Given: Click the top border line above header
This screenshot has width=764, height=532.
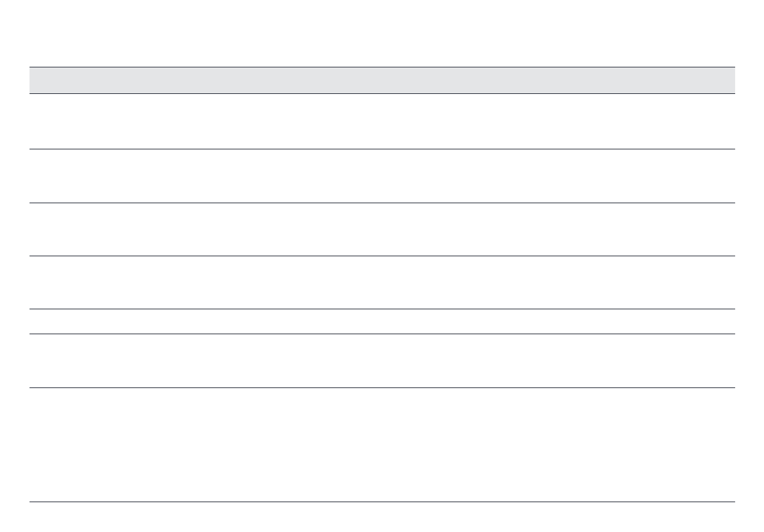Looking at the screenshot, I should coord(382,68).
